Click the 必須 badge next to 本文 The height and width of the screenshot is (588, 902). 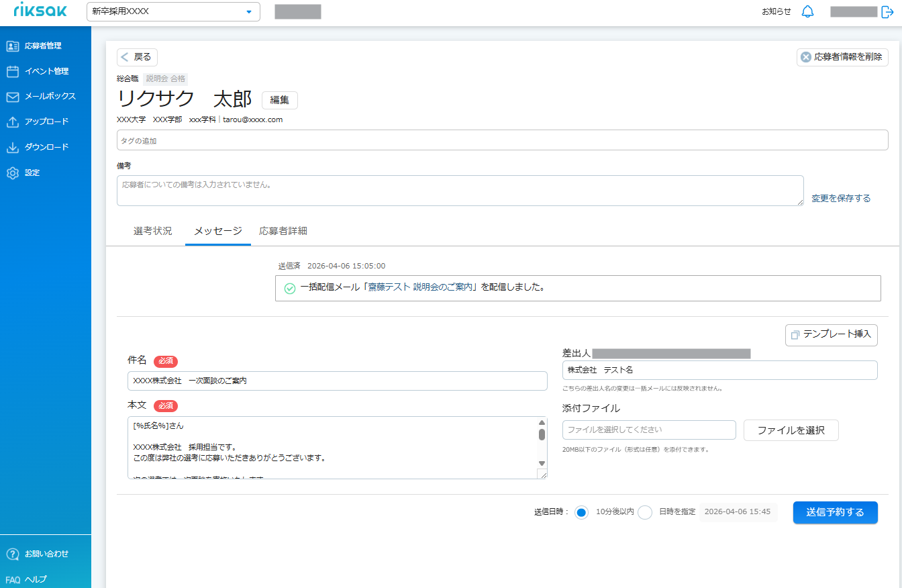click(166, 405)
